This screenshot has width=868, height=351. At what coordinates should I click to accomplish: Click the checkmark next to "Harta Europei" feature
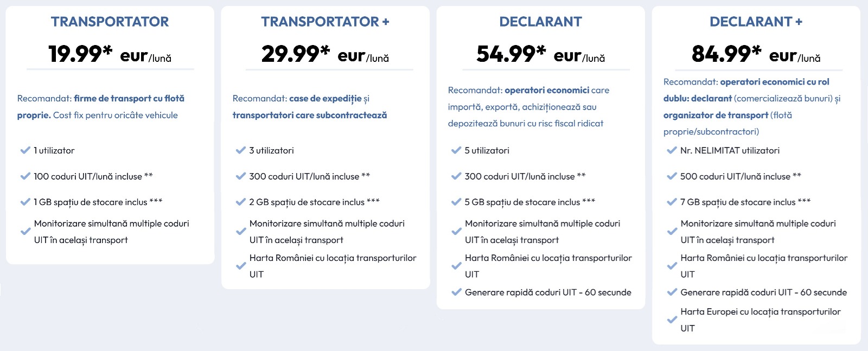click(x=672, y=320)
